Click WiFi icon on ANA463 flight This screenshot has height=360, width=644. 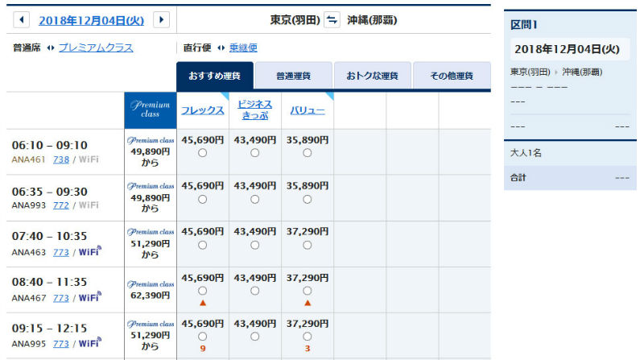(89, 251)
